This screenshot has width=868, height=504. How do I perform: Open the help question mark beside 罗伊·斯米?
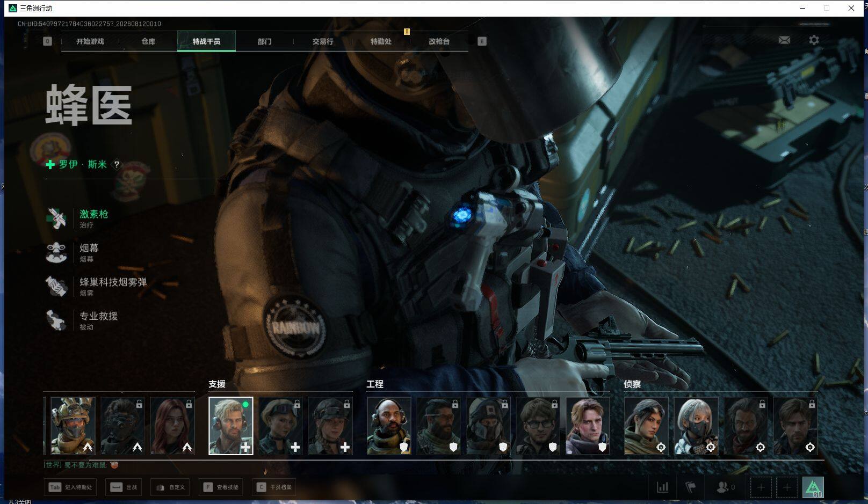[117, 165]
